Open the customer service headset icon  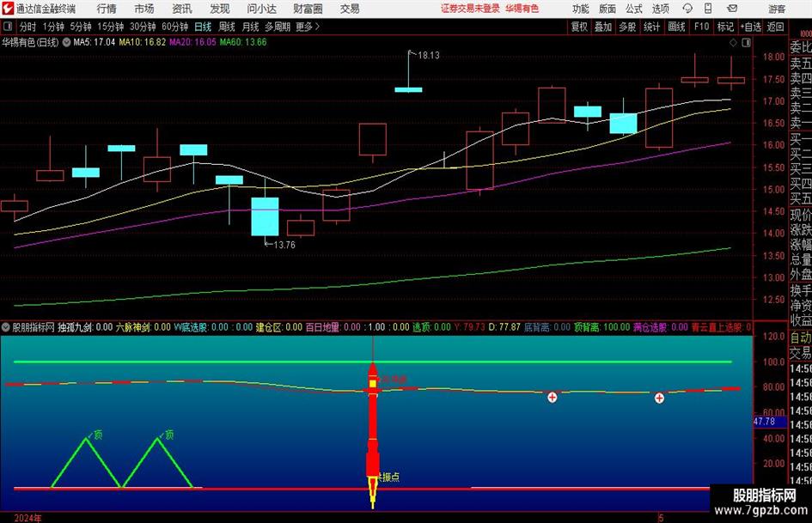click(x=687, y=9)
